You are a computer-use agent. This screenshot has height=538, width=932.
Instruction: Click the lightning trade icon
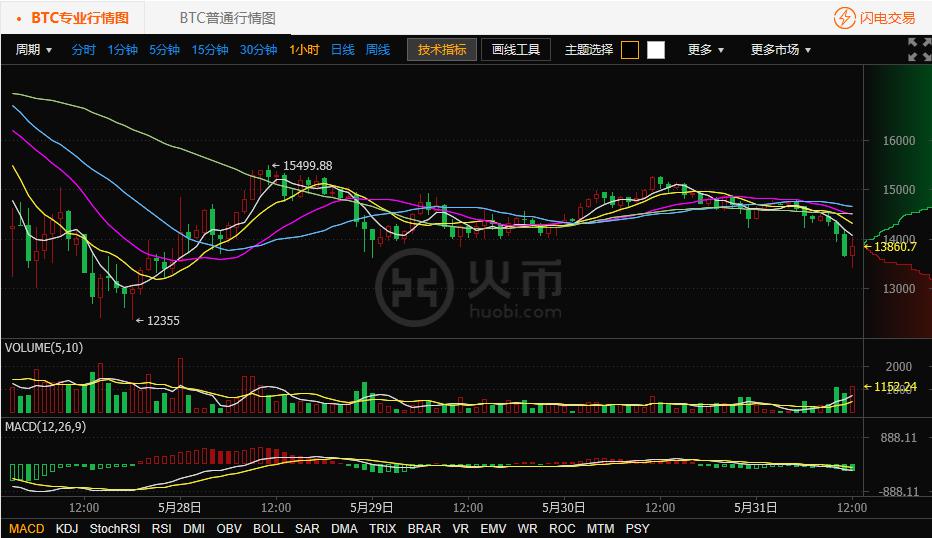point(845,18)
